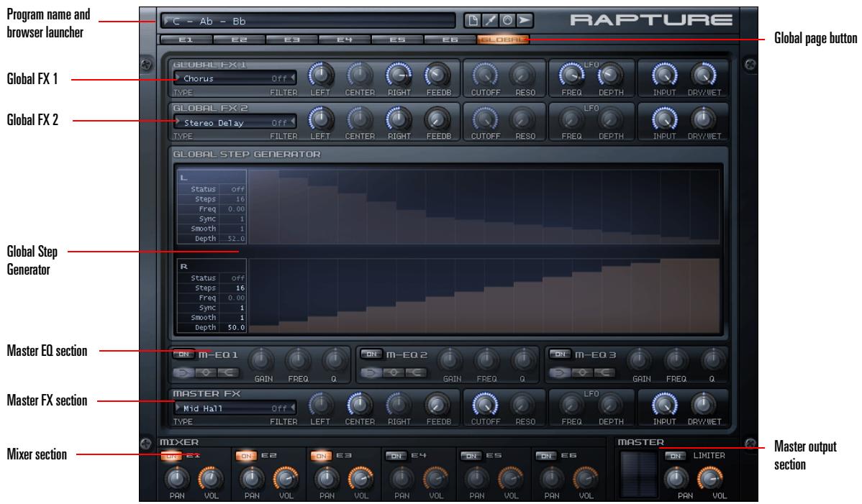Viewport: 862px width, 504px height.
Task: Toggle M-EQ 1 ON button
Action: [x=183, y=354]
